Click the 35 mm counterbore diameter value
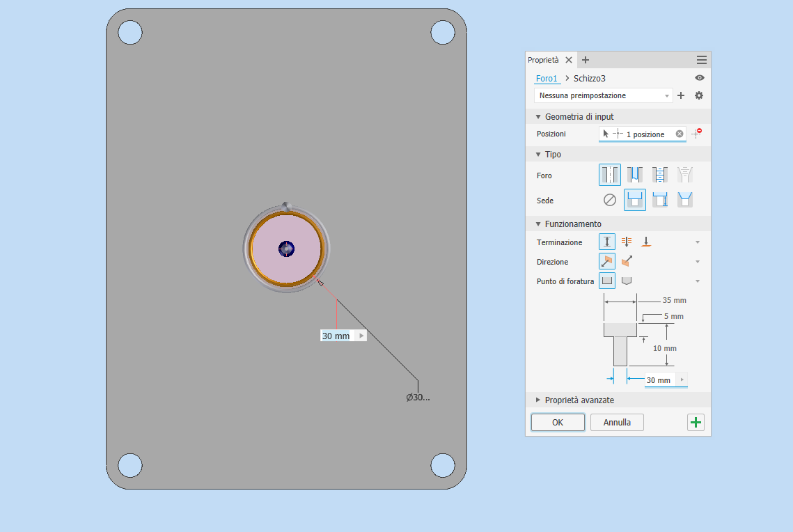The height and width of the screenshot is (532, 793). coord(674,300)
